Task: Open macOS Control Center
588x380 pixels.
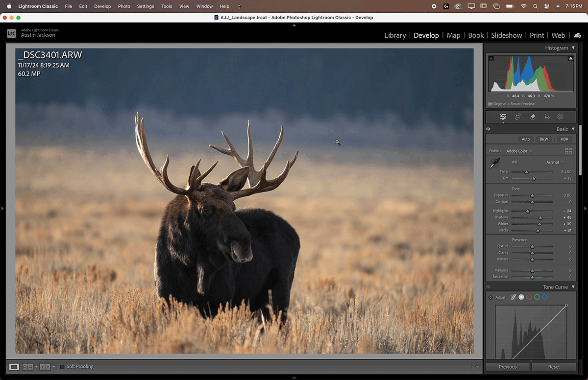Action: pos(547,6)
